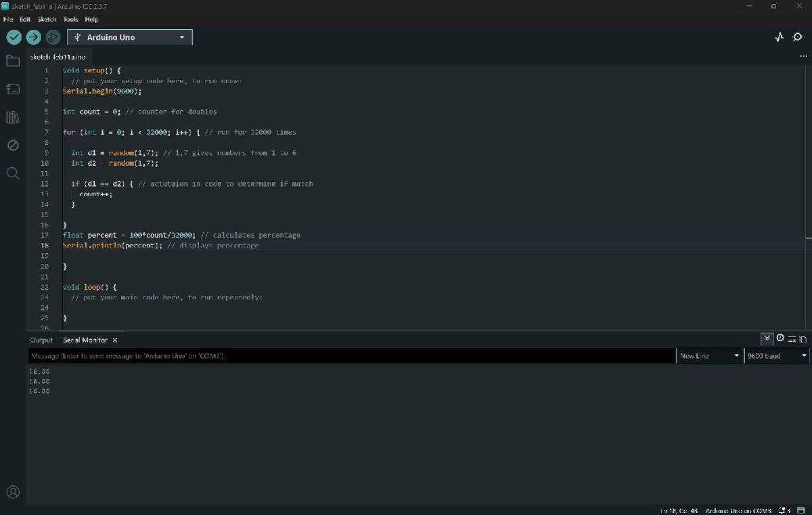Viewport: 812px width, 515px height.
Task: Click the account profile icon at bottom left
Action: pyautogui.click(x=13, y=492)
